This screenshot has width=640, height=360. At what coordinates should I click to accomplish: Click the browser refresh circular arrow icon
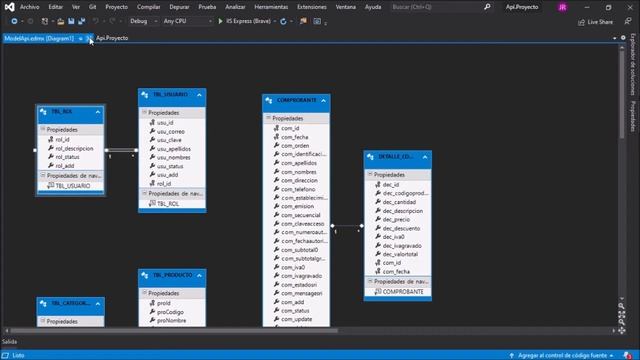coord(283,21)
